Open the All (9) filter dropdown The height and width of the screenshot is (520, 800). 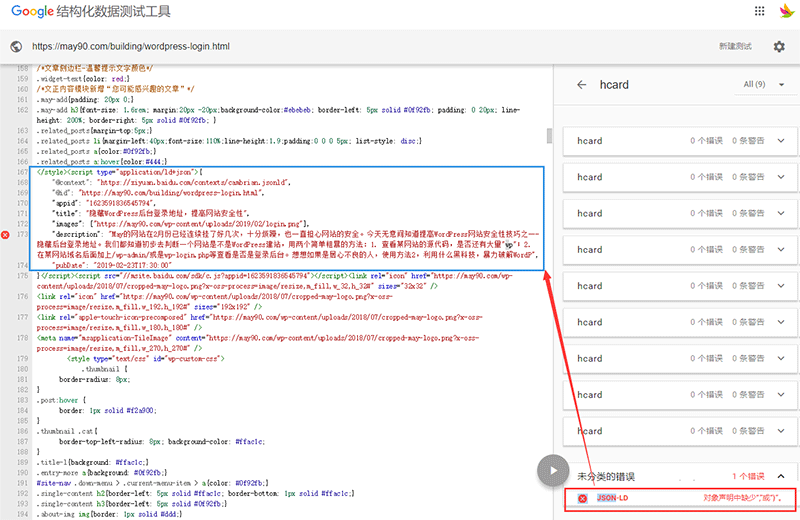[x=764, y=84]
